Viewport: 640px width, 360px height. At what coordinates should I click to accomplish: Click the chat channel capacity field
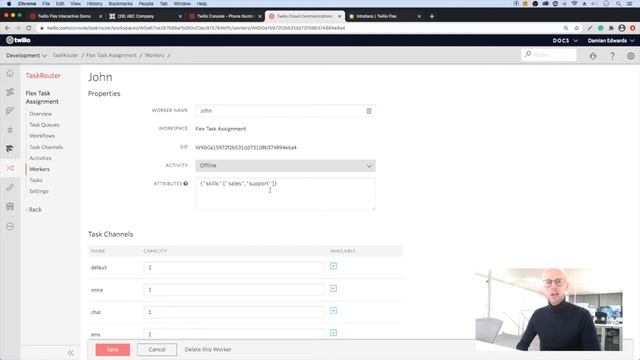[x=234, y=312]
